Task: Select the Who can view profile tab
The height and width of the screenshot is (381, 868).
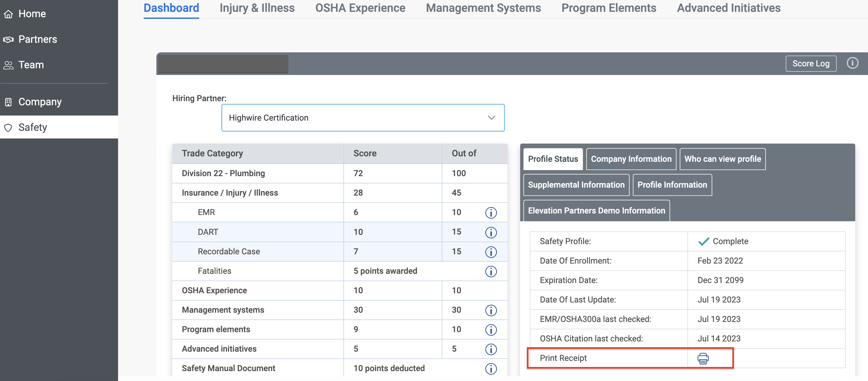Action: coord(722,159)
